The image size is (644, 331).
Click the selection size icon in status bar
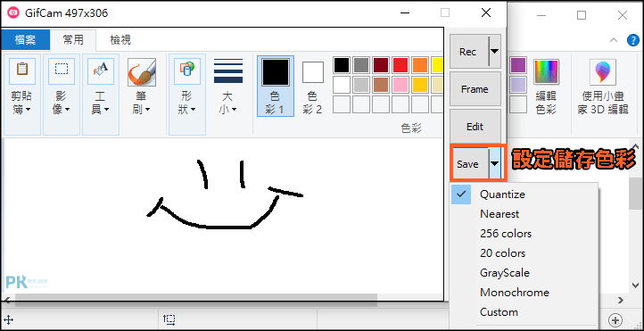pyautogui.click(x=169, y=319)
